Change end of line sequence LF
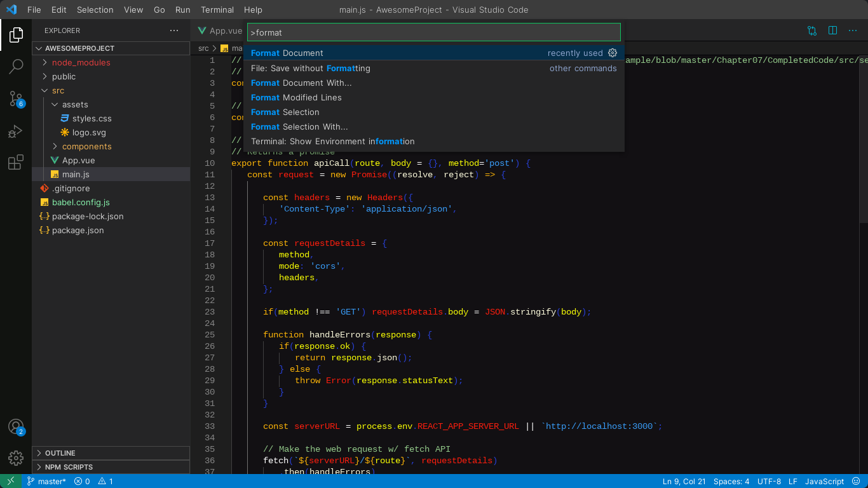Image resolution: width=868 pixels, height=488 pixels. (x=793, y=481)
